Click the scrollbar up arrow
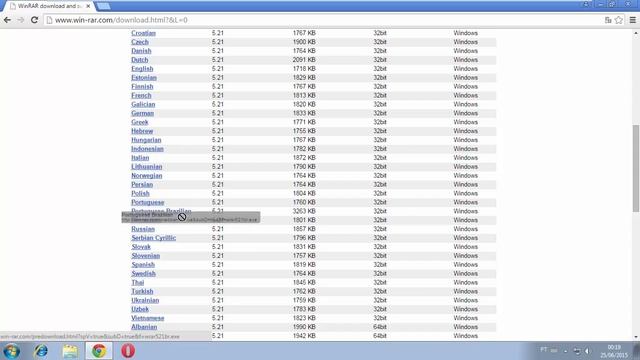The image size is (640, 360). click(636, 33)
